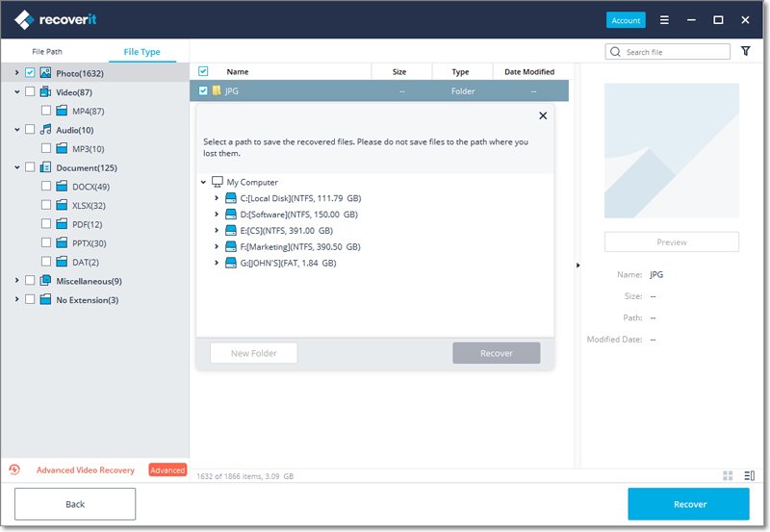Click the My Computer icon
770x532 pixels.
(x=218, y=182)
